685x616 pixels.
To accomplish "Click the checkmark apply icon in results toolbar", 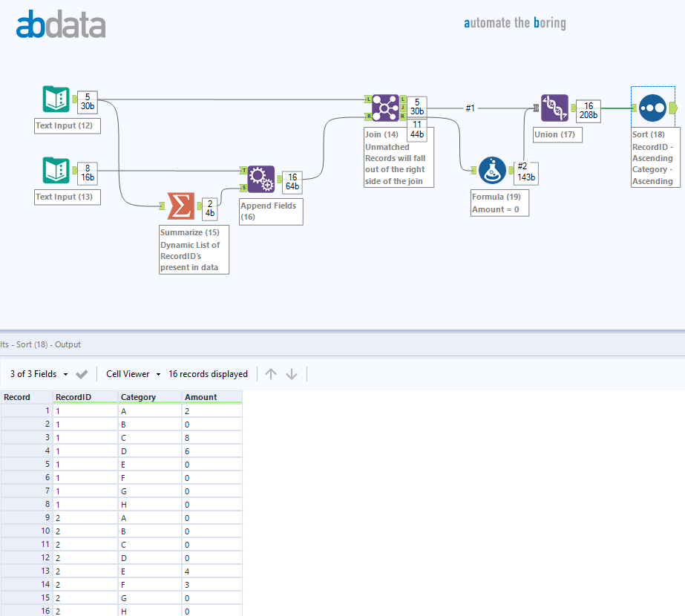I will [x=82, y=374].
